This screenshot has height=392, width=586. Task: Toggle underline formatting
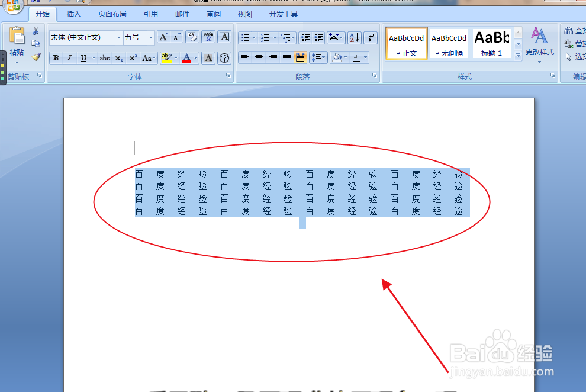[x=83, y=58]
